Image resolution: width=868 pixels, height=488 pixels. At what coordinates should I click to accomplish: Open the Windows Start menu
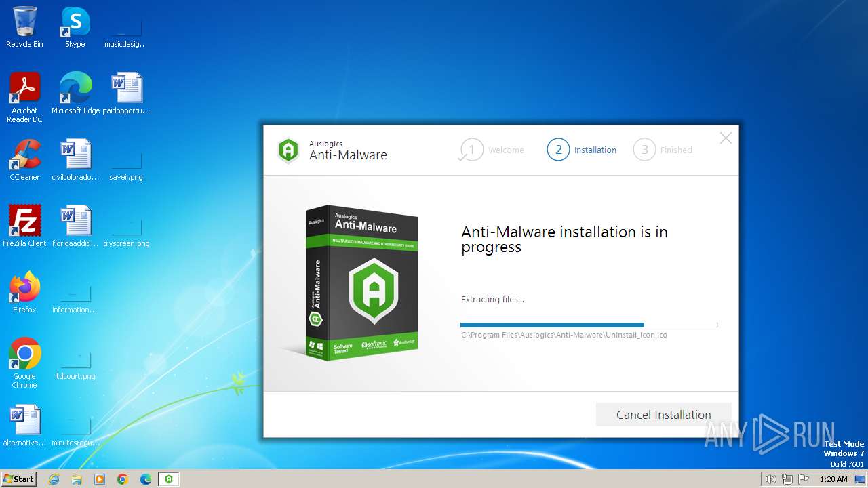(19, 479)
